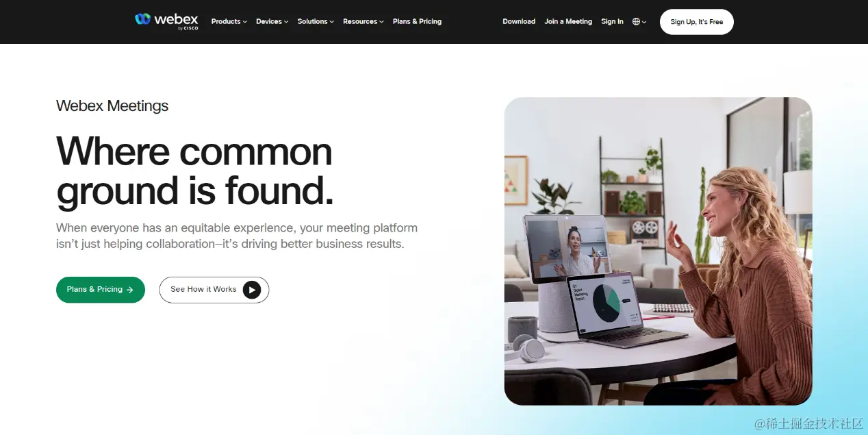Click the Sign In link

[x=612, y=22]
